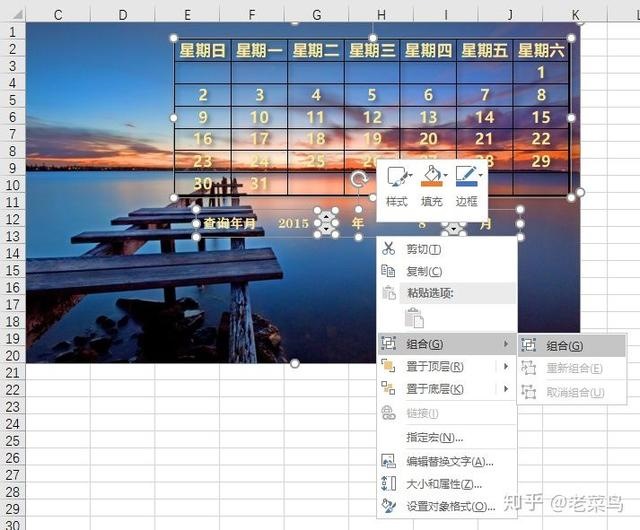Select calendar header 星期日

(202, 51)
